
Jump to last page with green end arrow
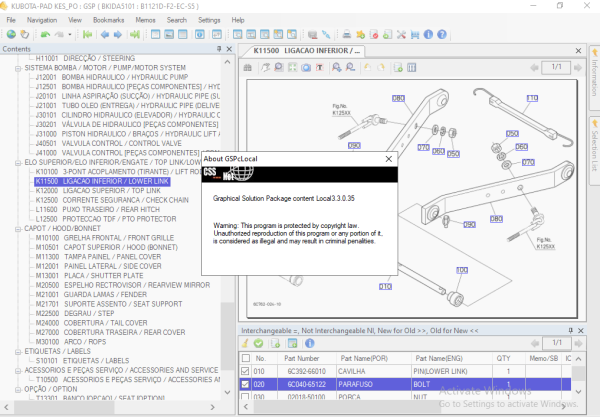pos(135,34)
